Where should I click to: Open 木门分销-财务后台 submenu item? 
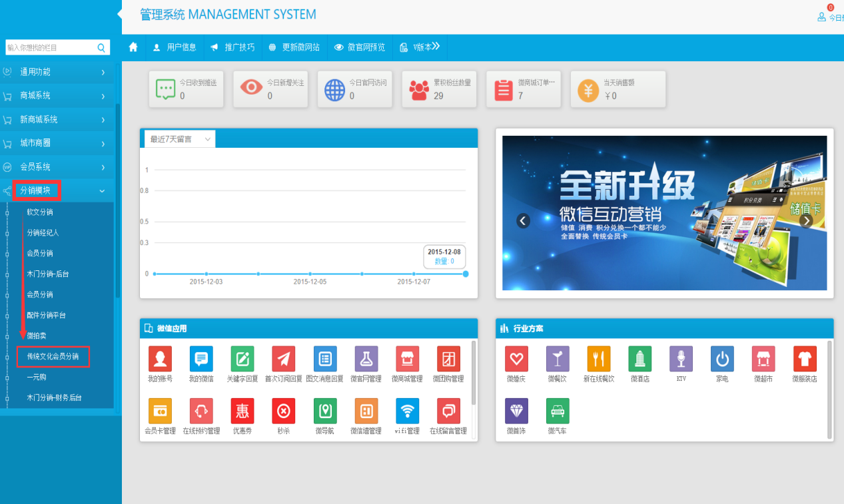pos(55,398)
